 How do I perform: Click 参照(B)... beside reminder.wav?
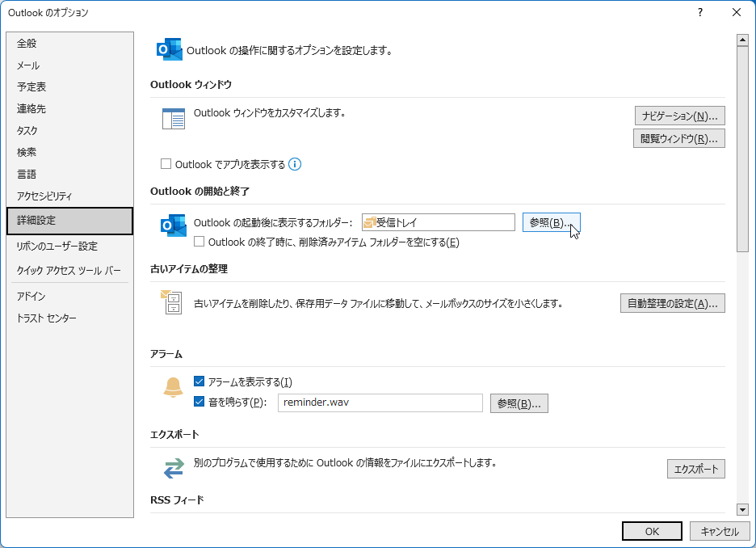(x=519, y=403)
